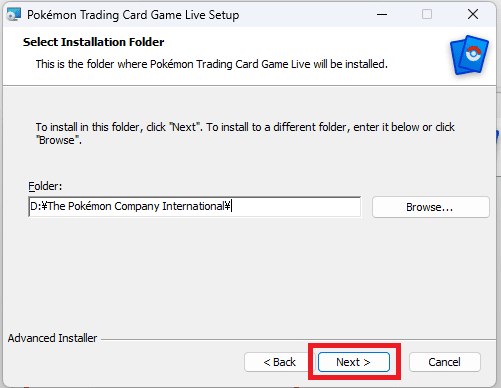Image resolution: width=501 pixels, height=388 pixels.
Task: Click the installer icon in title bar
Action: [x=14, y=15]
